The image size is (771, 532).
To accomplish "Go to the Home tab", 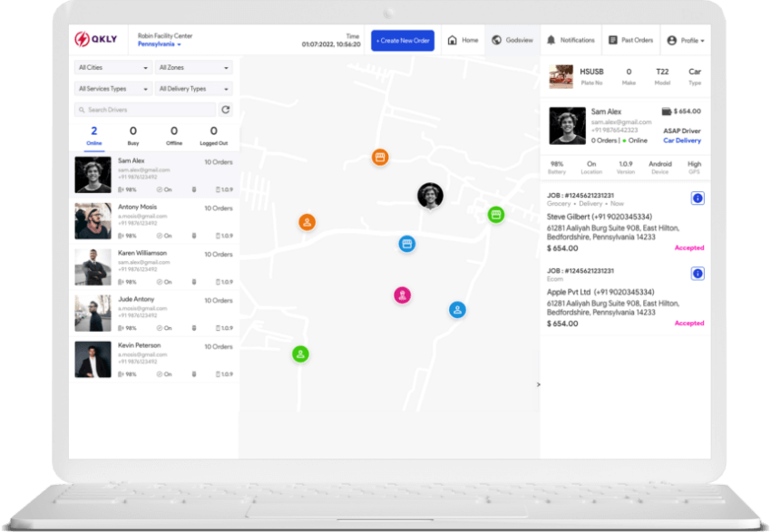I will click(463, 40).
